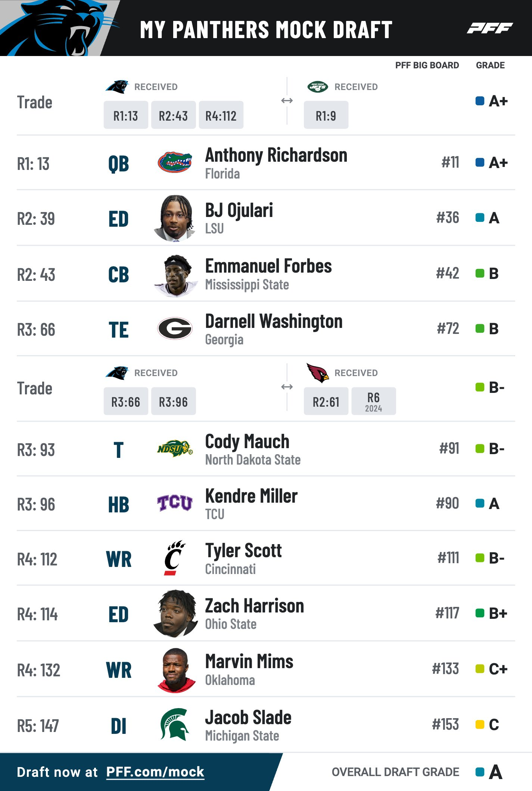532x791 pixels.
Task: Click the TCU logo
Action: [x=175, y=503]
